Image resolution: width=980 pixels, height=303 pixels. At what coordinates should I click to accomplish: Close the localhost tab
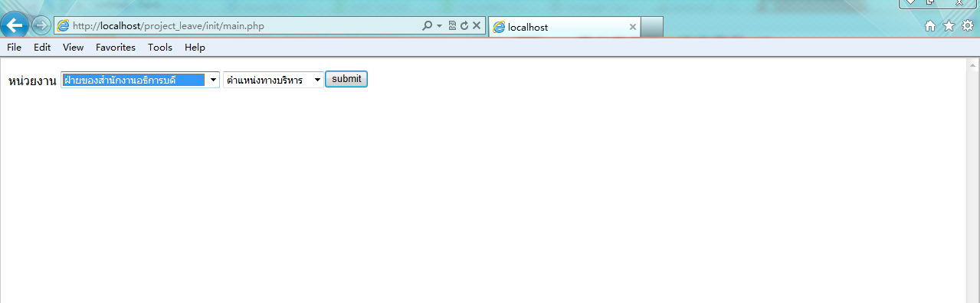[632, 27]
